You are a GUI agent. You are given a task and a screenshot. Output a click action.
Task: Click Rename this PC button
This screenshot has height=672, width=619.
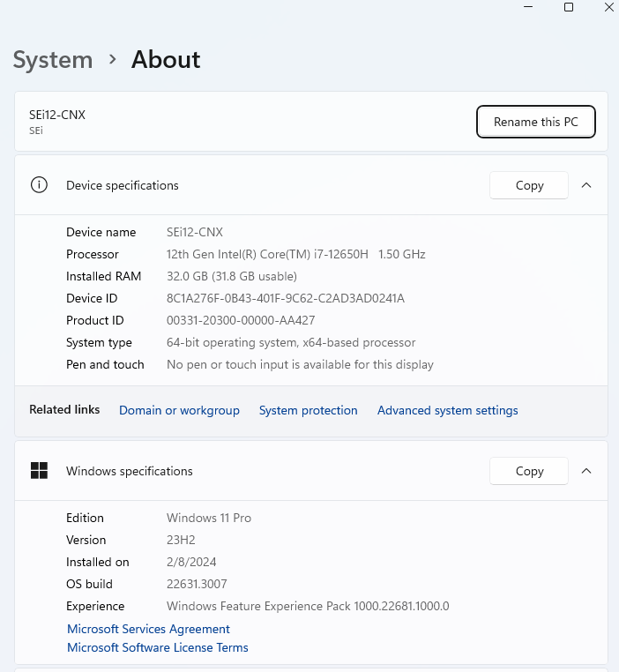point(536,122)
